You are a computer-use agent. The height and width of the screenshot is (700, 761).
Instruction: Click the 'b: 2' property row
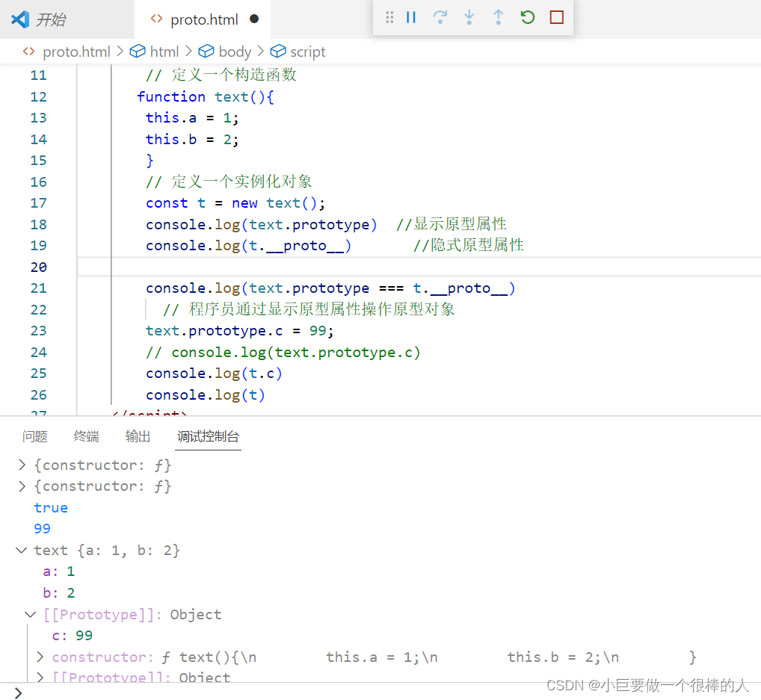coord(59,592)
